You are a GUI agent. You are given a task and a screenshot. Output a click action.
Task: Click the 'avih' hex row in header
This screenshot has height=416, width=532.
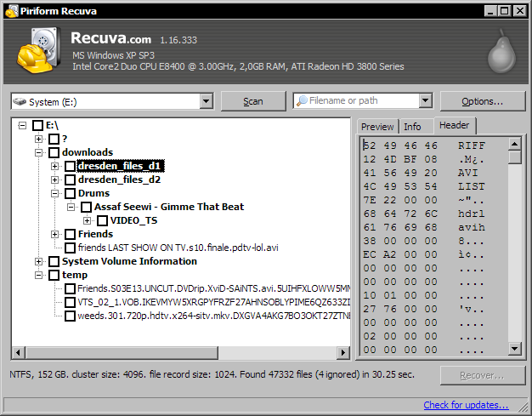pyautogui.click(x=424, y=227)
